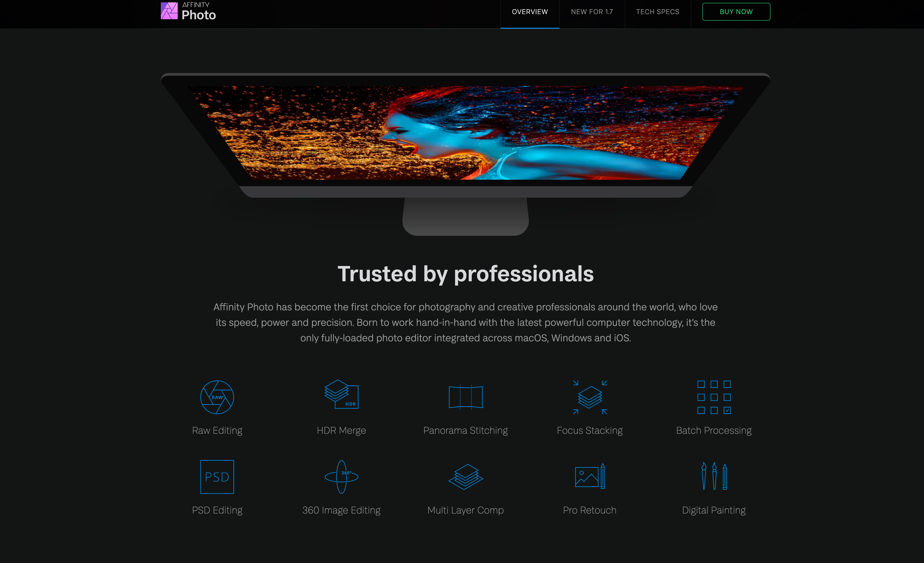Click the NEW FOR 1.7 tab
The height and width of the screenshot is (563, 924).
592,11
